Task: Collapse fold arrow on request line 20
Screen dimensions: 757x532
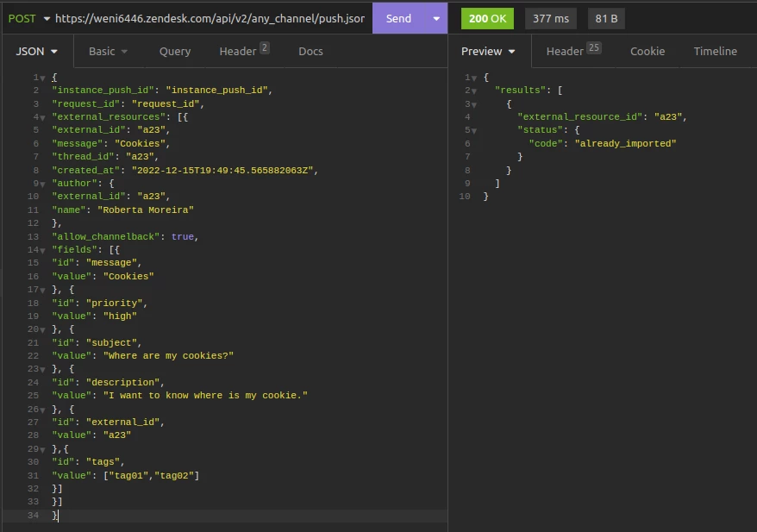Action: 43,329
